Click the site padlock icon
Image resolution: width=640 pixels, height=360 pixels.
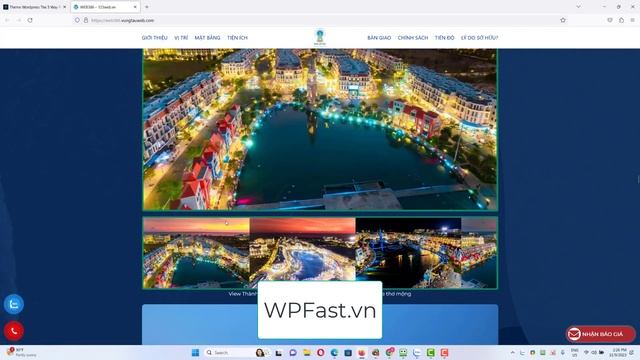86,20
